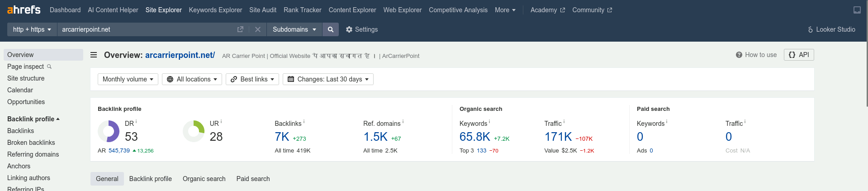Open external link icon next to domain
Screen dimensions: 868x191
[x=240, y=29]
